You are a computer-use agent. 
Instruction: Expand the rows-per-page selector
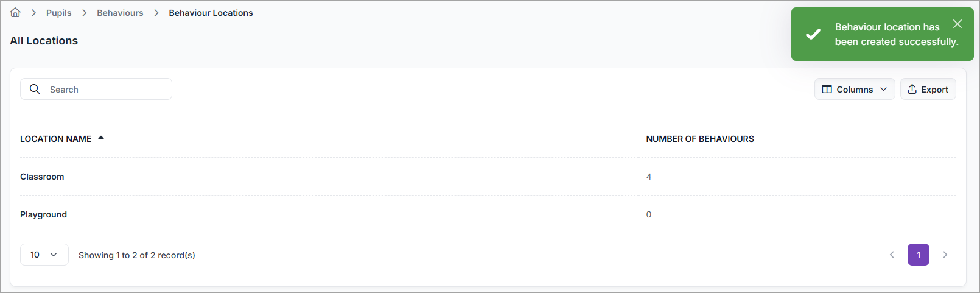click(x=44, y=255)
